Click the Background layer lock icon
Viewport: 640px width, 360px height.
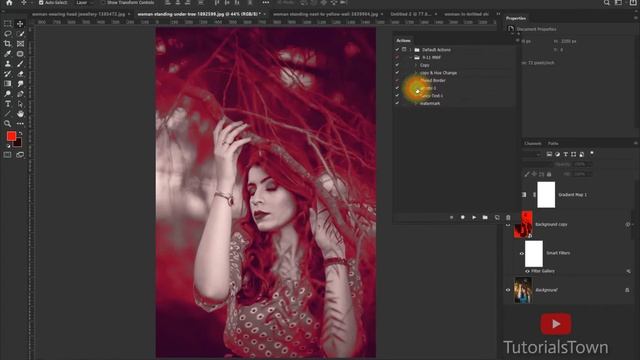(627, 290)
